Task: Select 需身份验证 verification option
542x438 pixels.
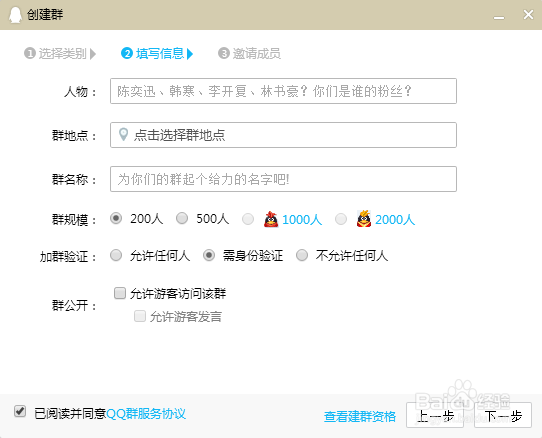Action: click(x=209, y=255)
